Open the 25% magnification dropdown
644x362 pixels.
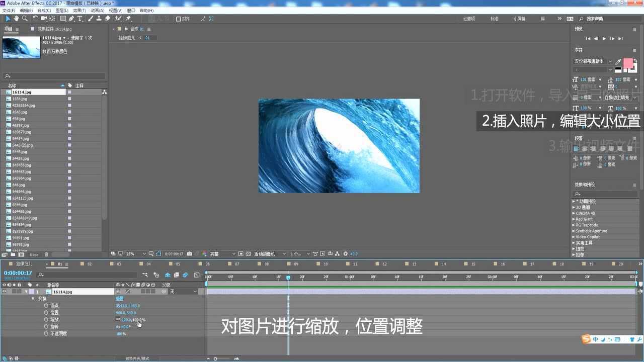(132, 254)
